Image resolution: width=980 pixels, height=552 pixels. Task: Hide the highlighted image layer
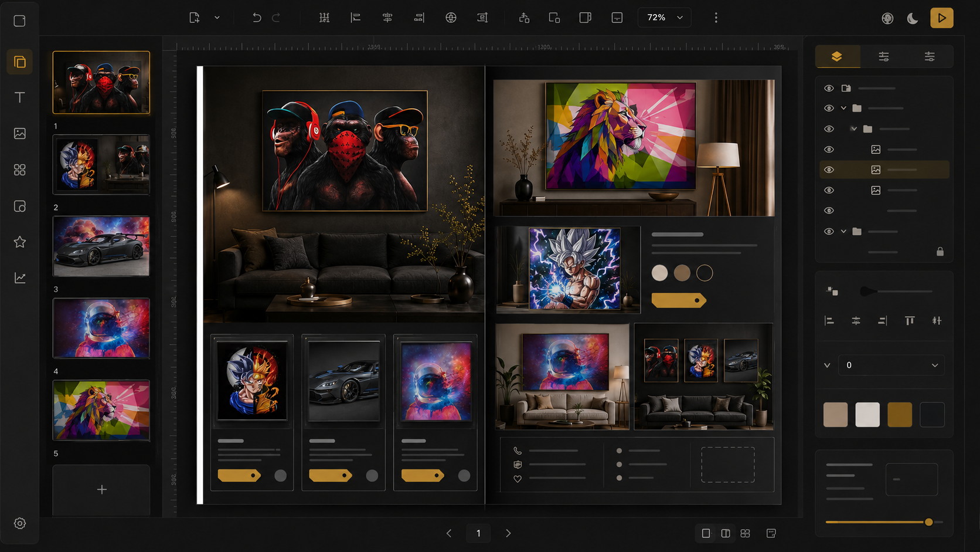tap(829, 170)
